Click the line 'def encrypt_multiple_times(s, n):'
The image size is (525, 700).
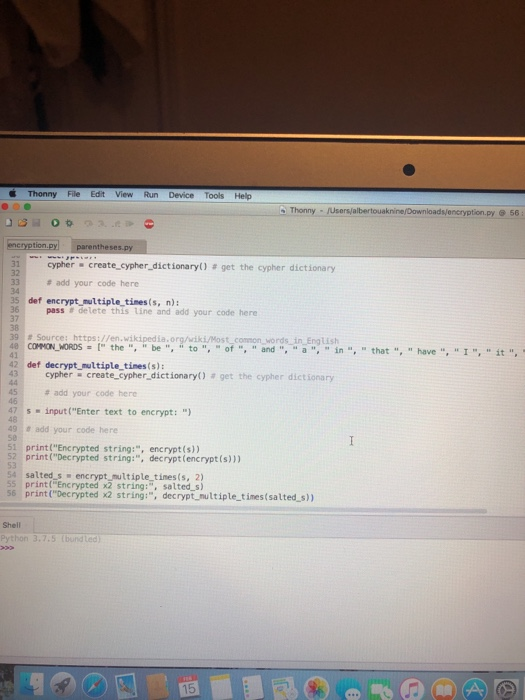pyautogui.click(x=104, y=301)
